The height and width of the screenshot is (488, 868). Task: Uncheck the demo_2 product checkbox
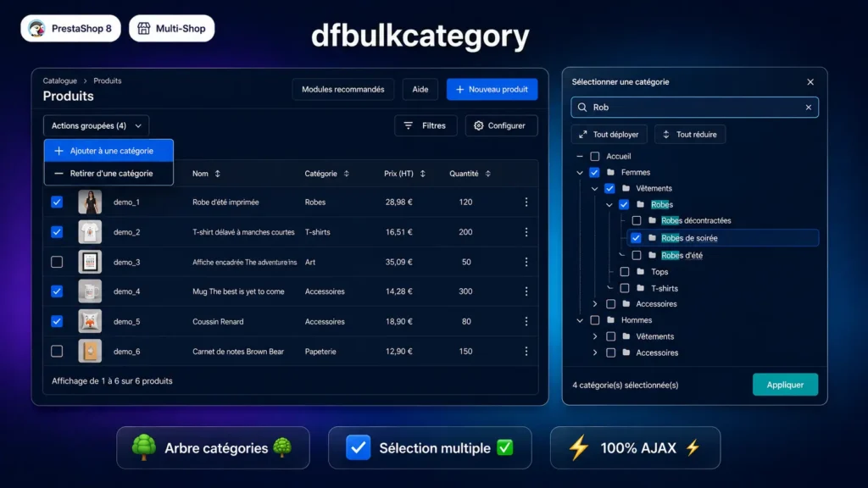(x=57, y=232)
